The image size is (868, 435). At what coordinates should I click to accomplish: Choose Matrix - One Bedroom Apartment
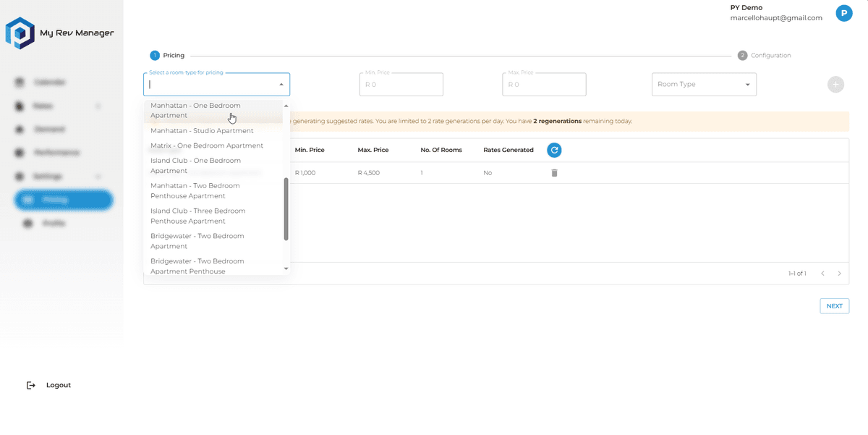(x=207, y=145)
